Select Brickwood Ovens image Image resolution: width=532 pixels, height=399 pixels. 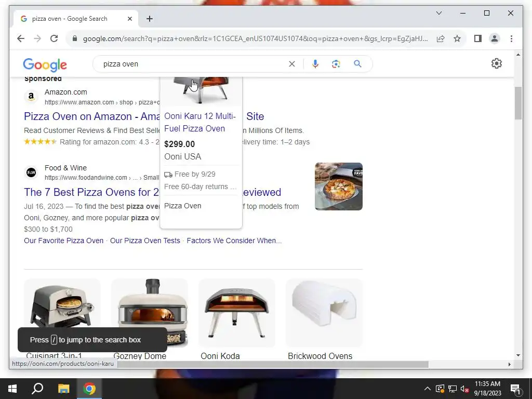(x=324, y=313)
